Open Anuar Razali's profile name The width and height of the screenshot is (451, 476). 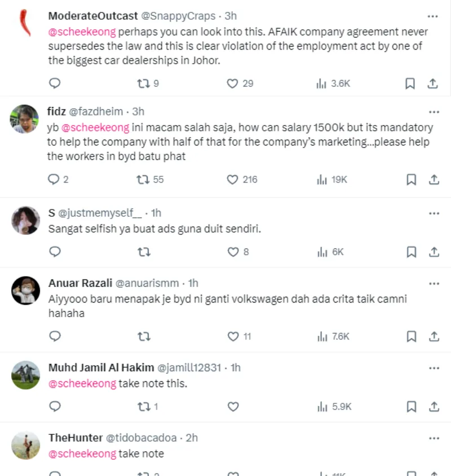(79, 283)
